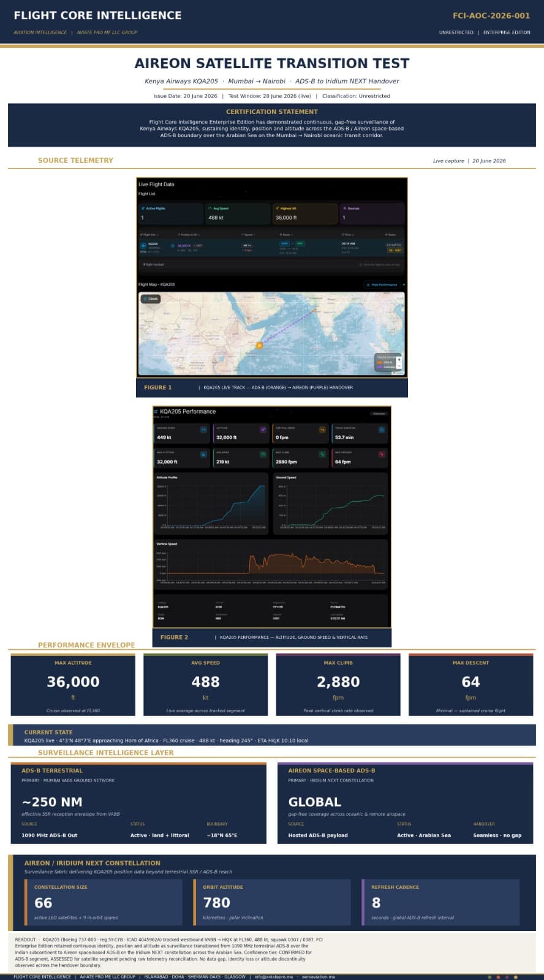Click the '64' Max Descent value

[470, 682]
